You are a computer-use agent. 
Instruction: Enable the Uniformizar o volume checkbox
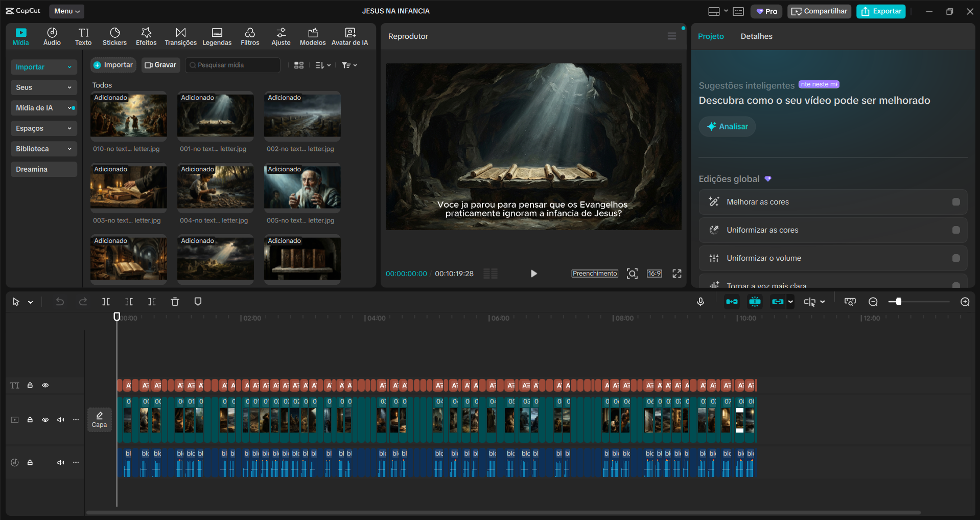point(955,258)
